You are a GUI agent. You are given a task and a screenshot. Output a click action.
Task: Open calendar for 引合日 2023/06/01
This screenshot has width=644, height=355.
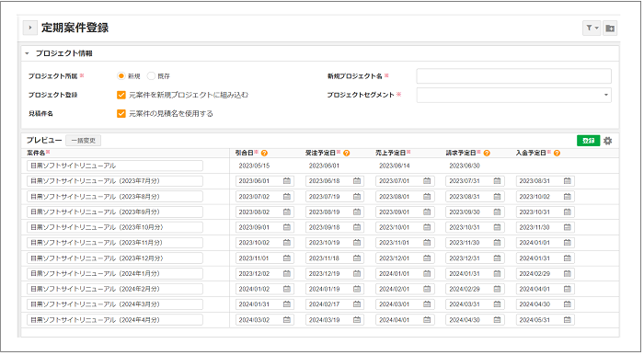[x=287, y=181]
